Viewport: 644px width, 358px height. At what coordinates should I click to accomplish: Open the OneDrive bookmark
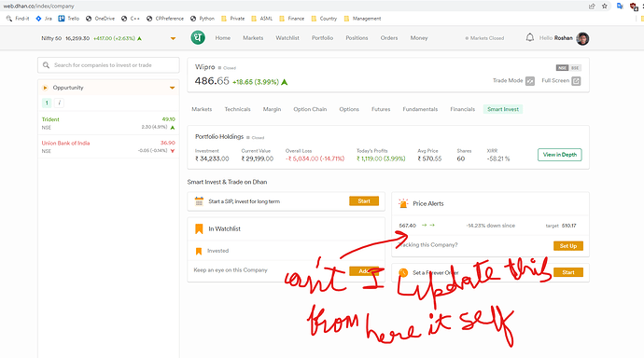tap(100, 19)
